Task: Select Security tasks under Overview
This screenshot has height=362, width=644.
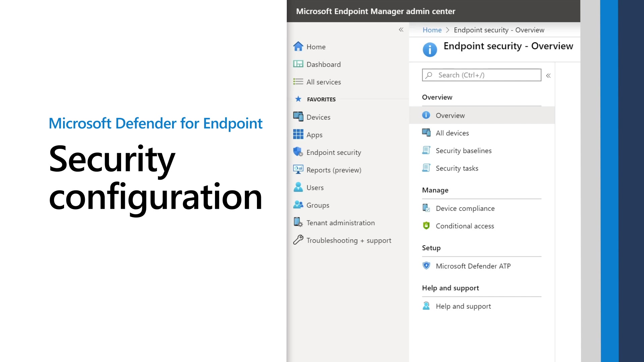Action: [457, 168]
